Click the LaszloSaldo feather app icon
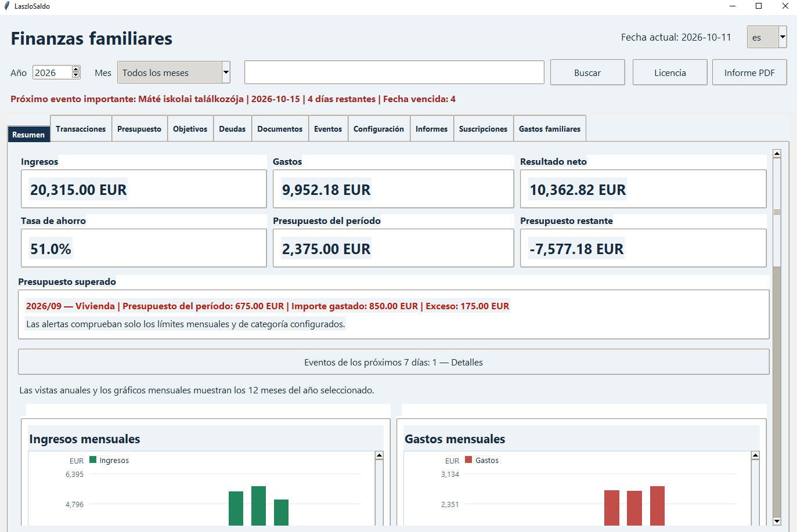The image size is (797, 532). [x=6, y=6]
